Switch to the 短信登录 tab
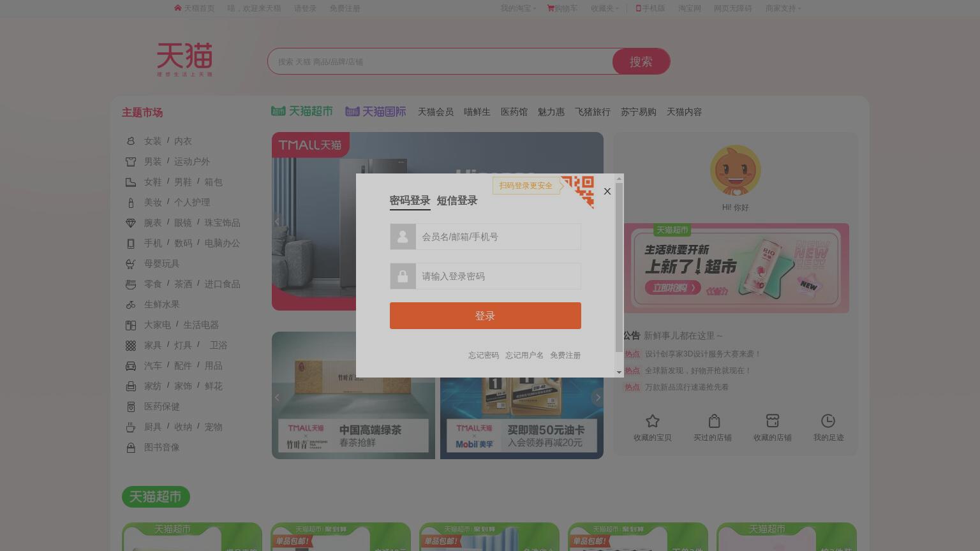This screenshot has width=980, height=551. (457, 201)
